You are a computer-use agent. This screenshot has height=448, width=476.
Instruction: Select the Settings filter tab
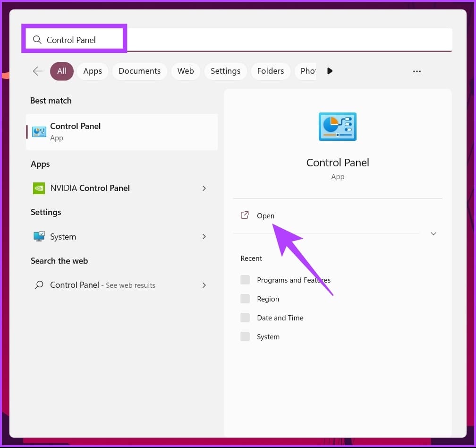click(226, 71)
